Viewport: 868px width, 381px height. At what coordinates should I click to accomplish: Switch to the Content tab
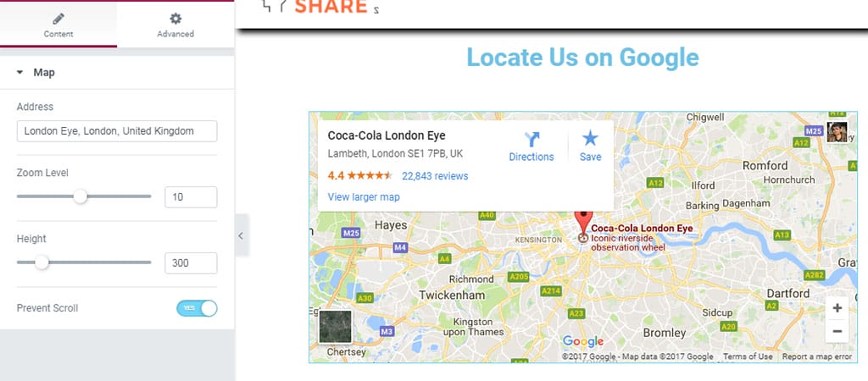[58, 25]
